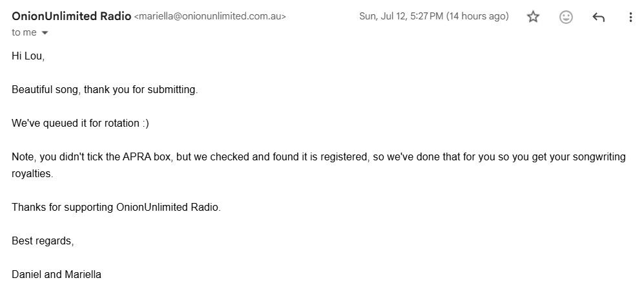Click the "(14 hours ago)" relative time text
Screen dimensions: 644x289
click(477, 16)
